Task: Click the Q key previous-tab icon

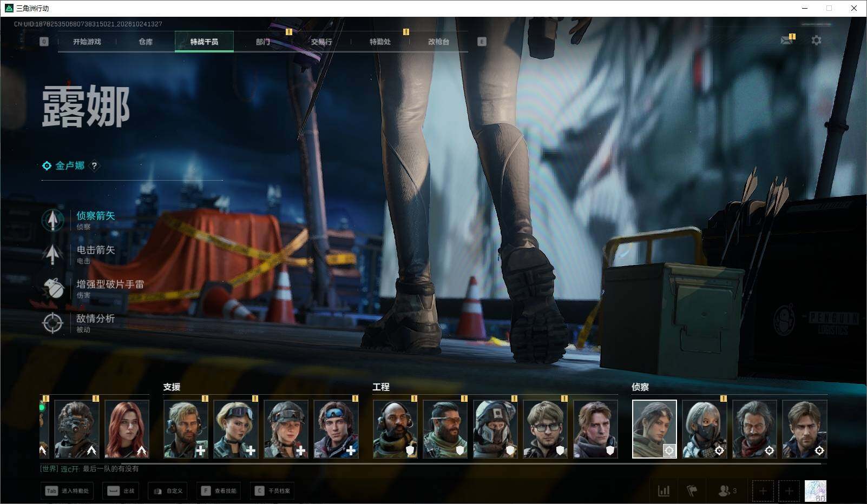Action: 44,42
